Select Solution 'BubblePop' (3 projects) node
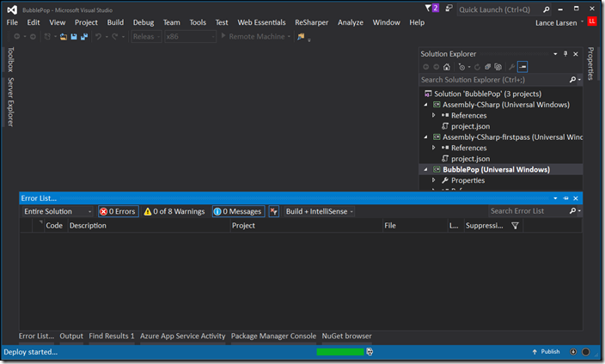This screenshot has height=364, width=605. coord(487,94)
